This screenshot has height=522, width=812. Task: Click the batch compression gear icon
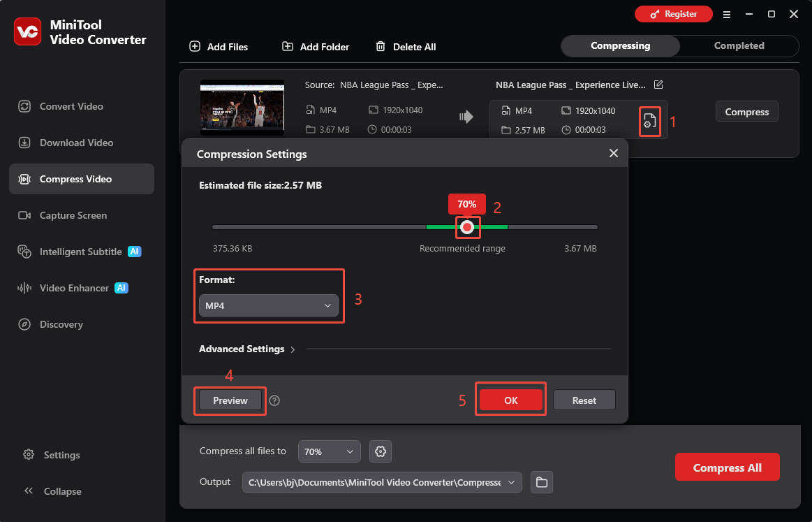pos(380,451)
